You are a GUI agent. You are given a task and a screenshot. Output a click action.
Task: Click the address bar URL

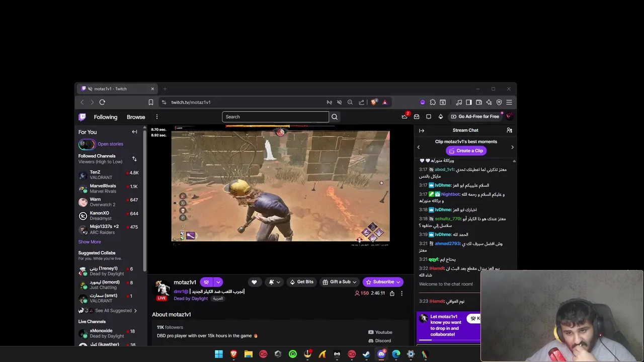[191, 102]
